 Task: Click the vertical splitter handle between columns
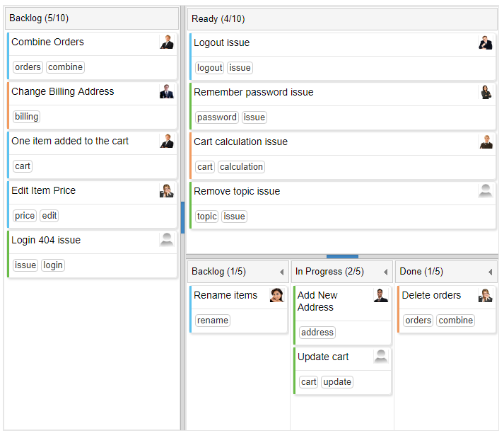point(183,217)
